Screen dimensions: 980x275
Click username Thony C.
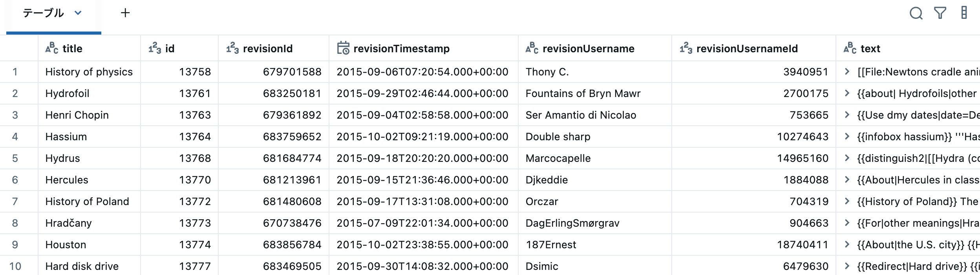click(547, 72)
